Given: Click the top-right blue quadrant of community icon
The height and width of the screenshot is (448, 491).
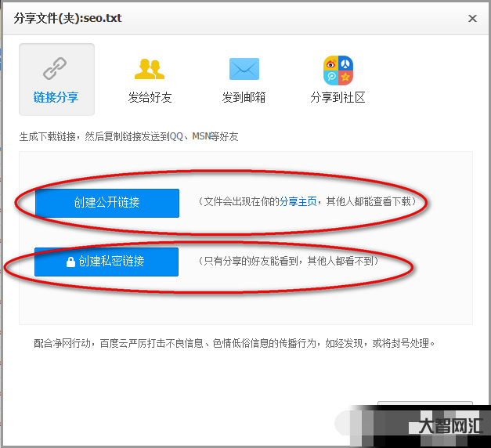Looking at the screenshot, I should [x=345, y=63].
